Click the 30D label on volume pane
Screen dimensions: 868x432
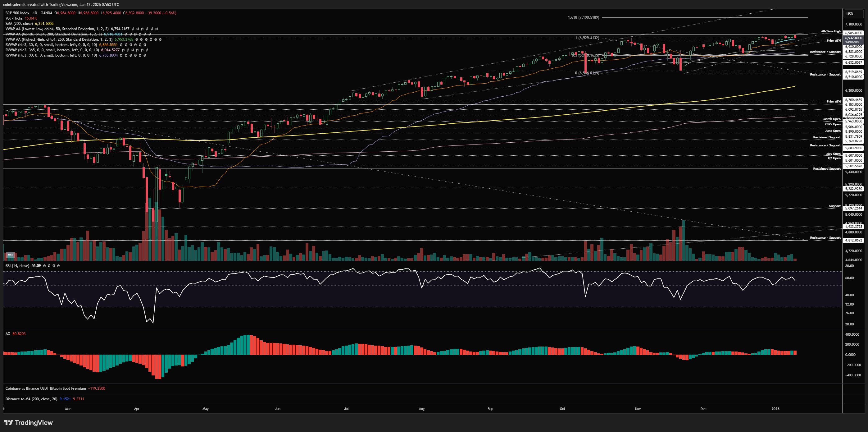(11, 255)
